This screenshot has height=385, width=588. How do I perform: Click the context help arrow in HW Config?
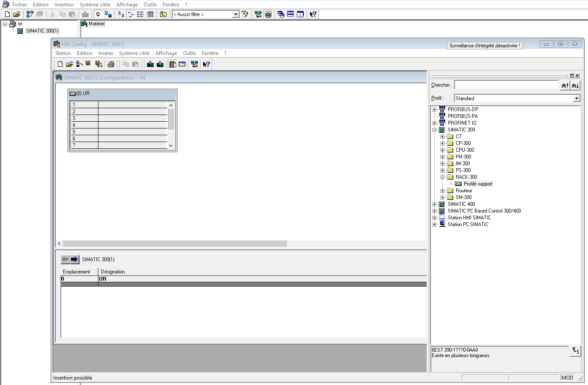click(x=206, y=64)
